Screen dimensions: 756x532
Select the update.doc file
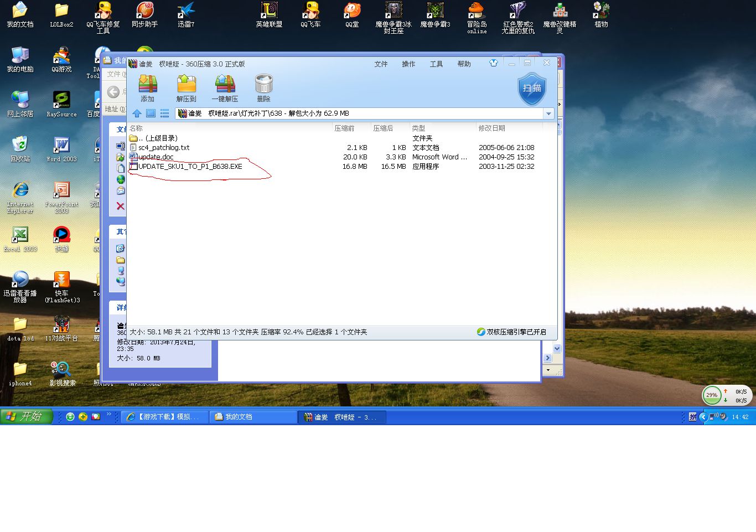[156, 157]
